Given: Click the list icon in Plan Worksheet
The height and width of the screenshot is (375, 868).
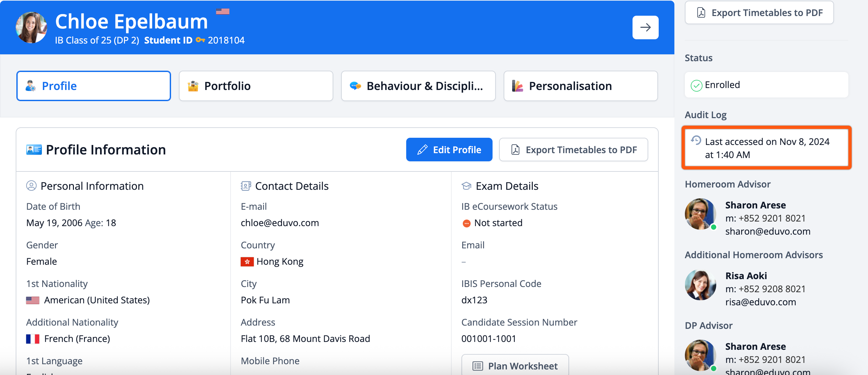Looking at the screenshot, I should tap(478, 366).
